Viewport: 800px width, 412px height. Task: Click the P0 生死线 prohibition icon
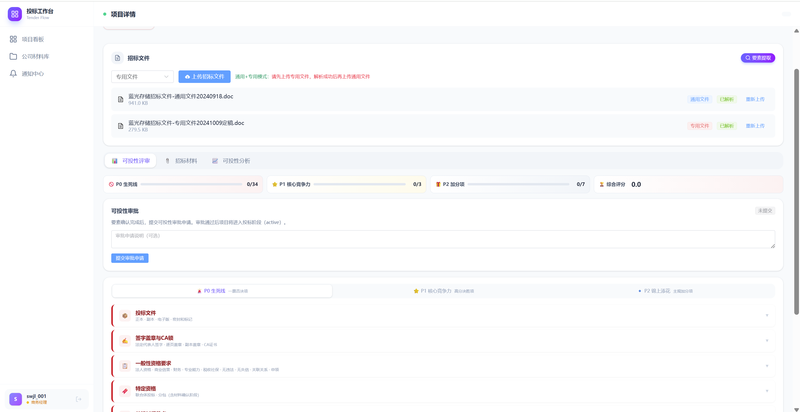point(111,184)
